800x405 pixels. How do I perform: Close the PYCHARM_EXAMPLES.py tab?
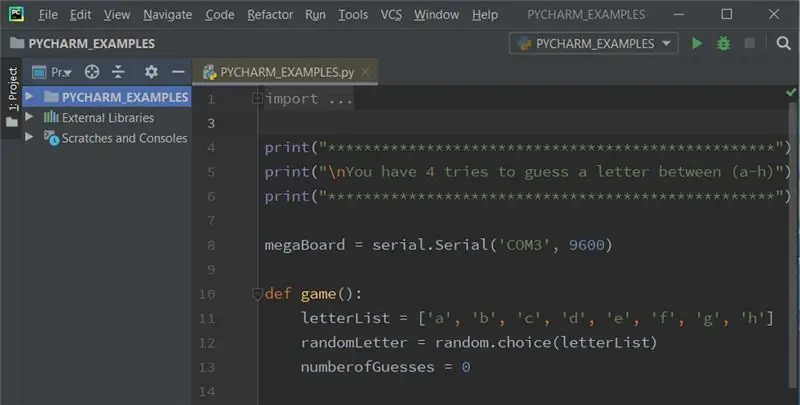tap(365, 72)
